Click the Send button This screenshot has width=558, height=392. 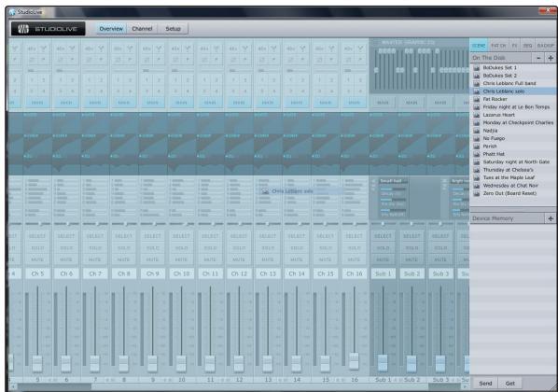point(485,384)
